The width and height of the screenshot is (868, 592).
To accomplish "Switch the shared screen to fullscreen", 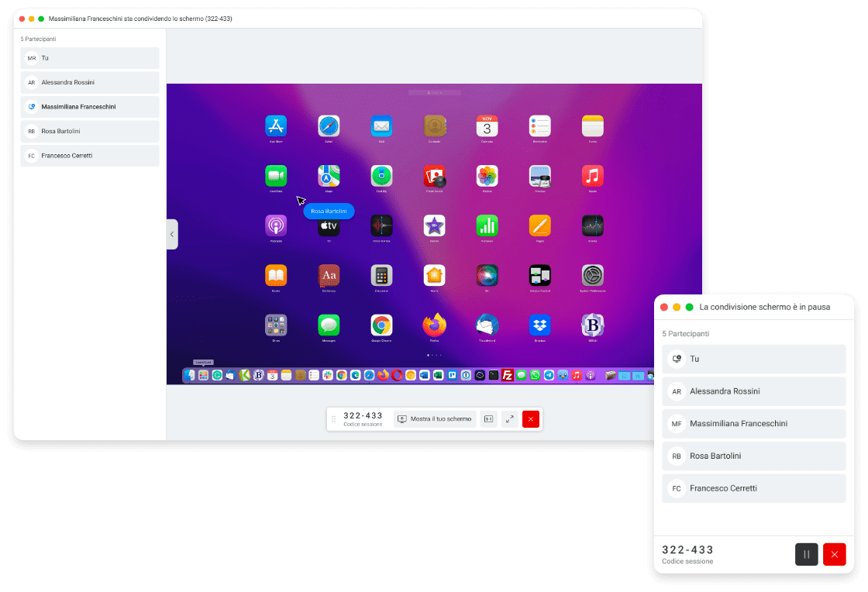I will (x=509, y=419).
